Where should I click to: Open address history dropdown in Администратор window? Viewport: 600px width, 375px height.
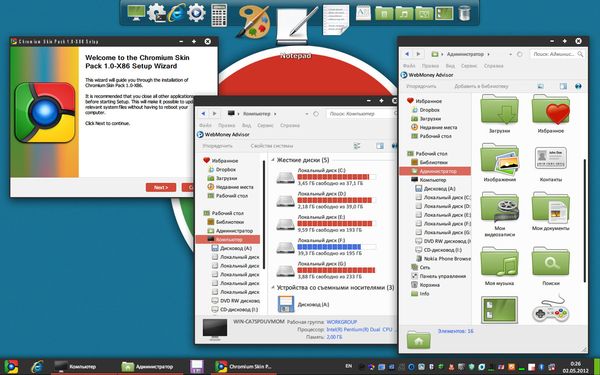510,55
